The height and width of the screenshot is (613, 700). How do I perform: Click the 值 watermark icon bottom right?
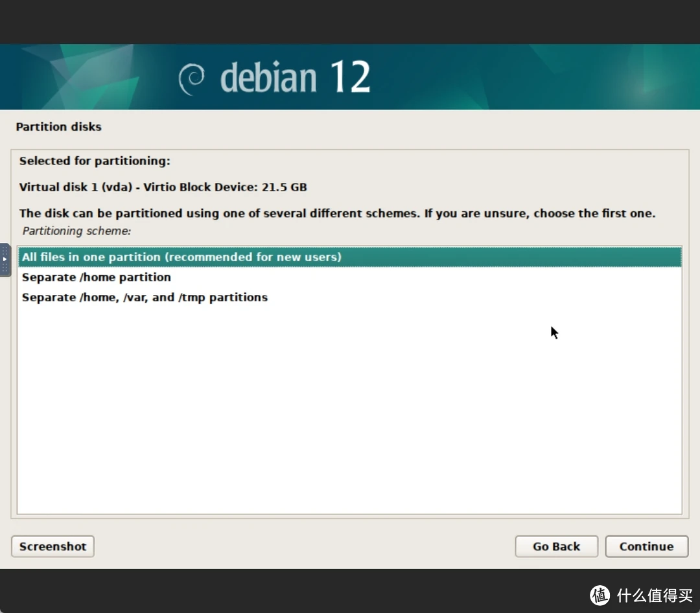coord(600,595)
